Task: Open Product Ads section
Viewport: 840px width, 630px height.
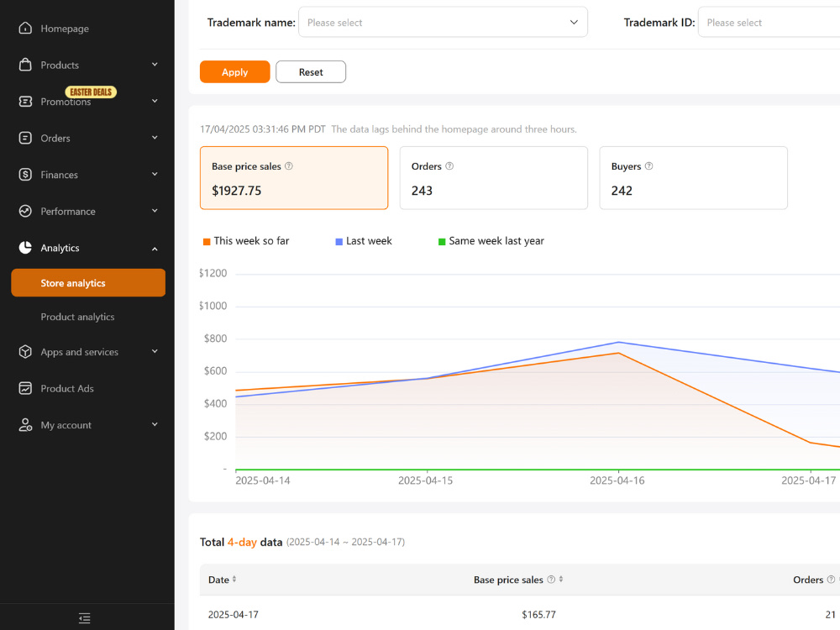Action: 67,388
